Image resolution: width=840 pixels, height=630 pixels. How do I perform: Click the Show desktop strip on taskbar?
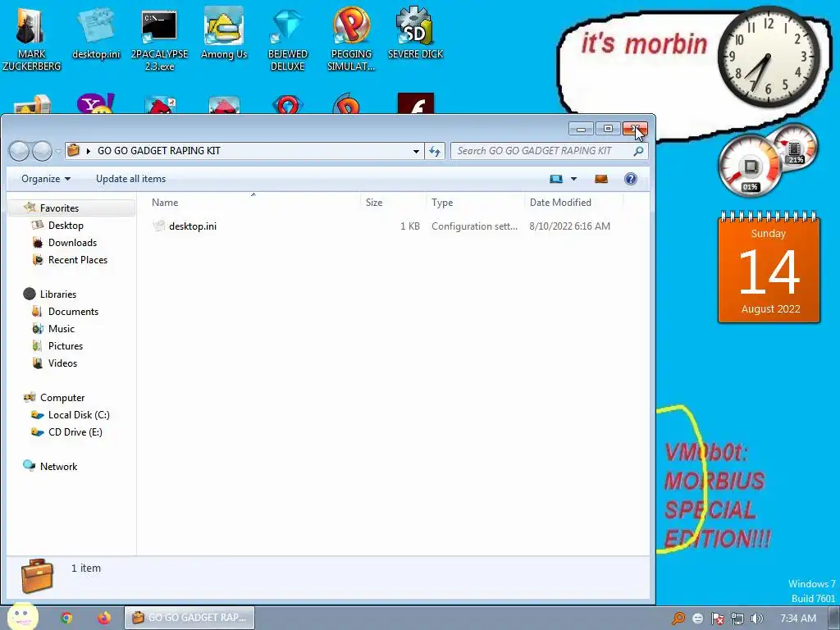pyautogui.click(x=834, y=619)
